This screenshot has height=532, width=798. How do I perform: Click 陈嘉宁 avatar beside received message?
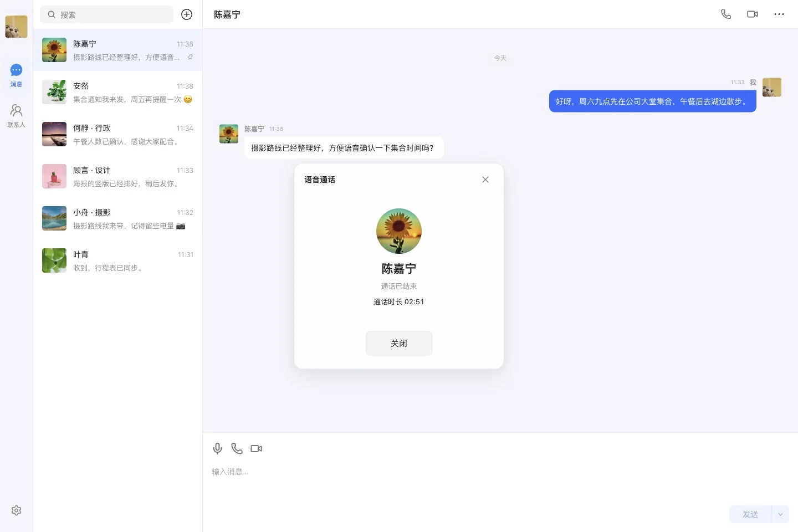click(229, 134)
